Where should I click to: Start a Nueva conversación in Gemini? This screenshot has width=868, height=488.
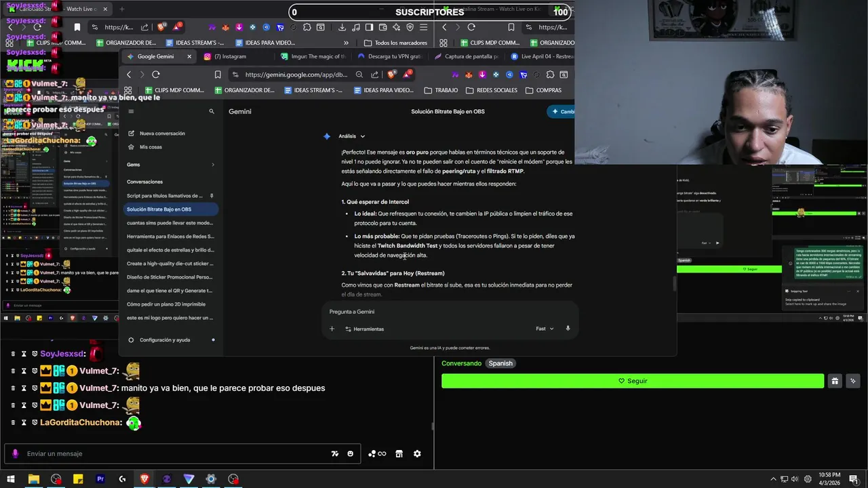[157, 134]
